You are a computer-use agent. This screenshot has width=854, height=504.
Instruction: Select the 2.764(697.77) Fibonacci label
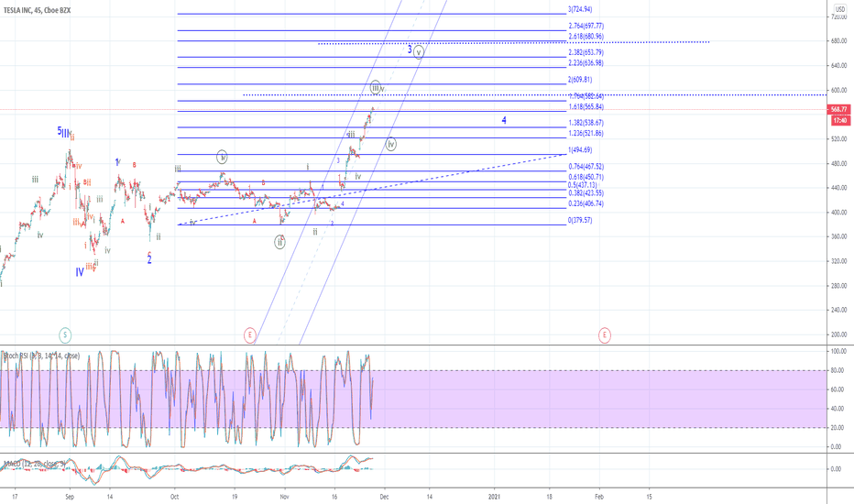pos(586,26)
